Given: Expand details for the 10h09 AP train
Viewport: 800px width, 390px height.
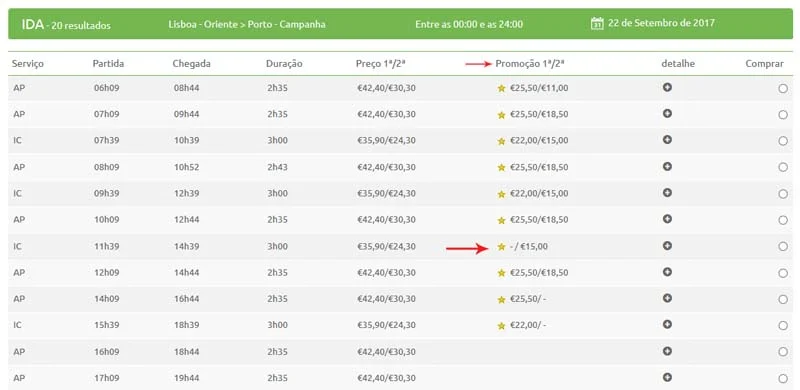Looking at the screenshot, I should [x=667, y=219].
